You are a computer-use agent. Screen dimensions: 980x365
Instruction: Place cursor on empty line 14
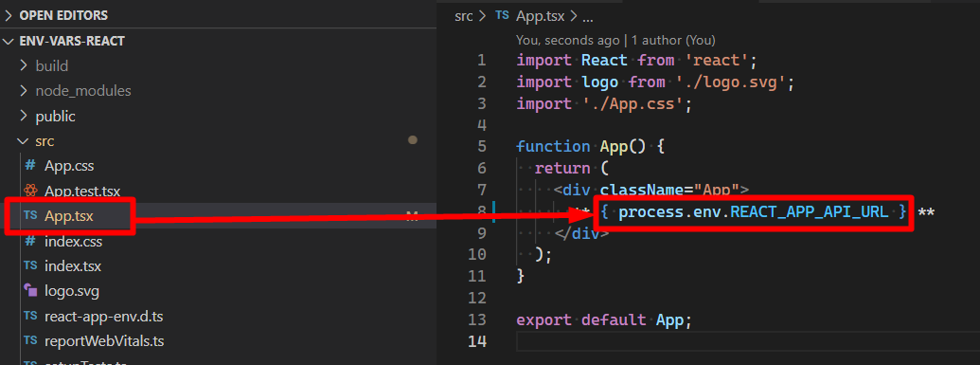pyautogui.click(x=743, y=341)
